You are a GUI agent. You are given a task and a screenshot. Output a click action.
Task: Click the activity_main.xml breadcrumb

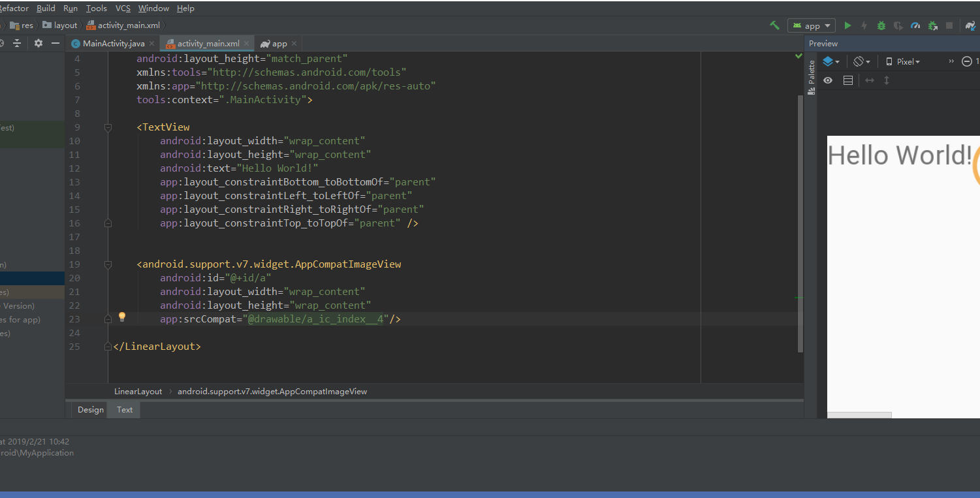tap(123, 25)
